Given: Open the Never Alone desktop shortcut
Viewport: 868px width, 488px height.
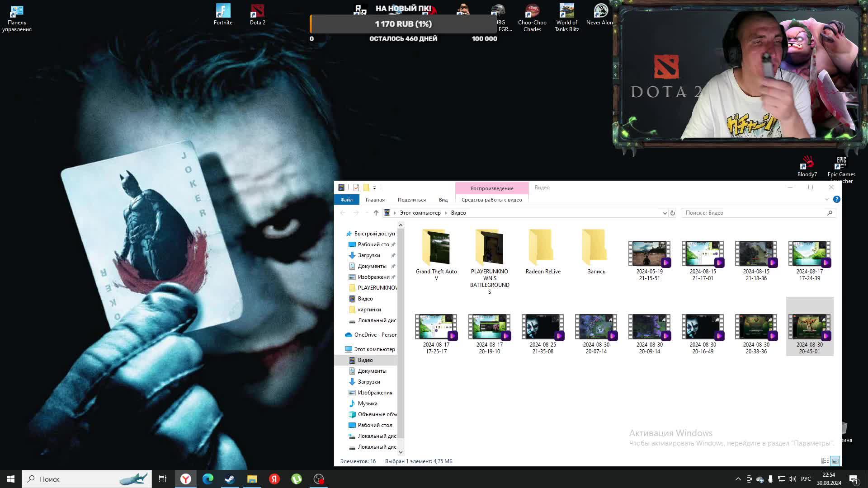Looking at the screenshot, I should pyautogui.click(x=600, y=14).
